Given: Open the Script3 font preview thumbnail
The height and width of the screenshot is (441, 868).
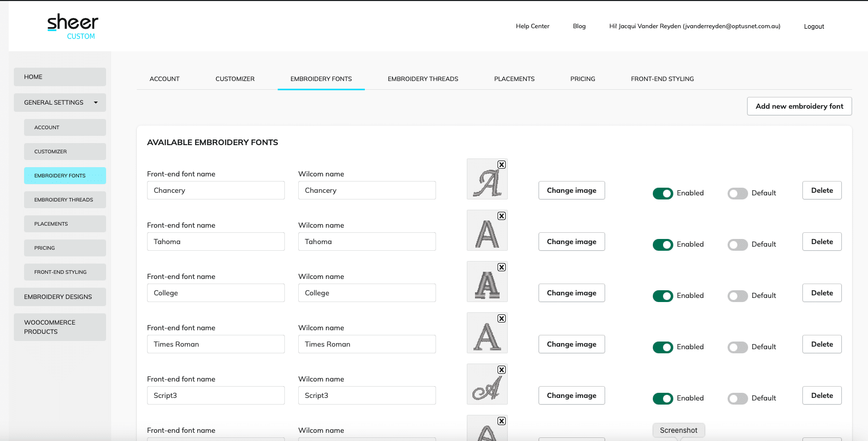Looking at the screenshot, I should (x=487, y=384).
